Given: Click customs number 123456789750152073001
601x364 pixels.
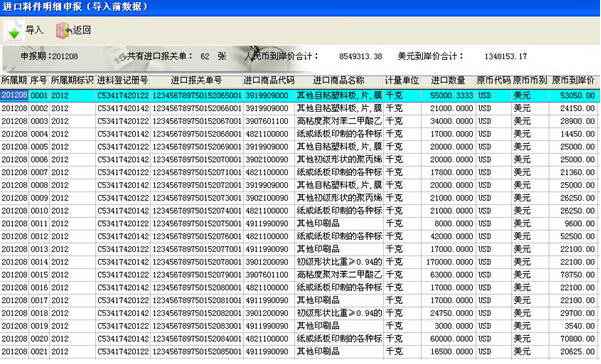Looking at the screenshot, I should pyautogui.click(x=197, y=198).
